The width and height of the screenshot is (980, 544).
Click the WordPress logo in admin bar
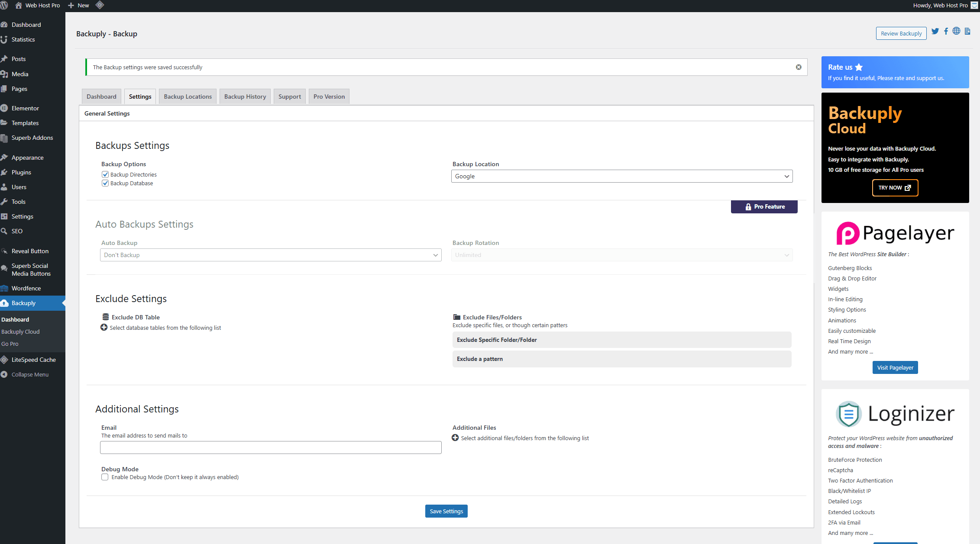[4, 5]
